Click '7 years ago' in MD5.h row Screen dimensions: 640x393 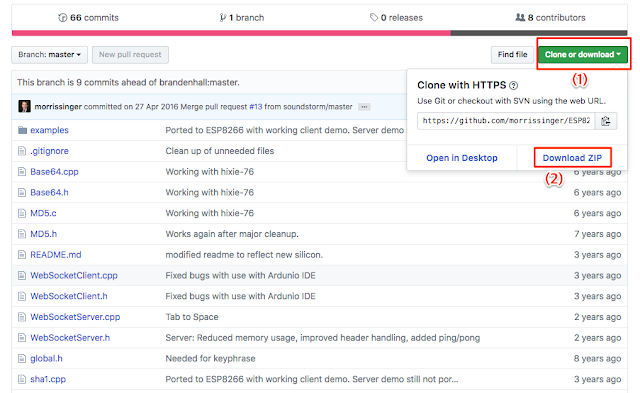[598, 234]
